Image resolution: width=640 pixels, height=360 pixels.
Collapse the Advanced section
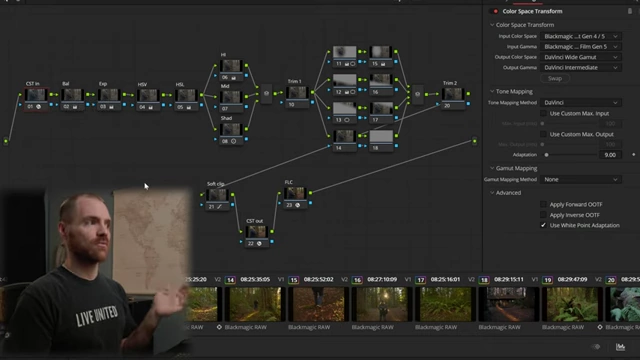[x=492, y=193]
